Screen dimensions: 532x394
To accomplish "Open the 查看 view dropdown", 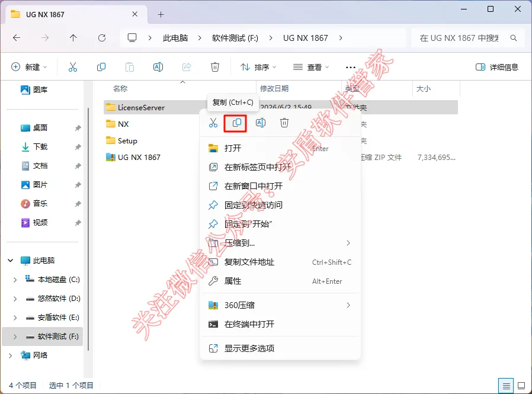I will (x=311, y=67).
